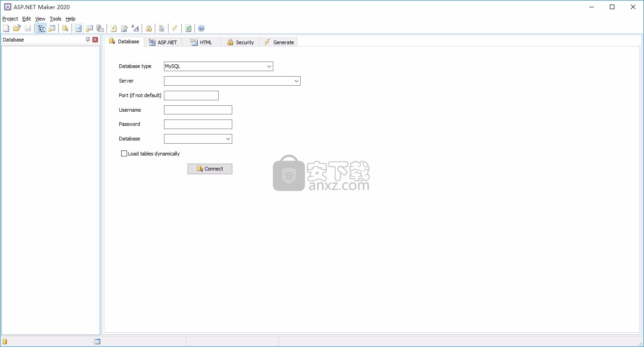Expand the Database type dropdown

(269, 67)
